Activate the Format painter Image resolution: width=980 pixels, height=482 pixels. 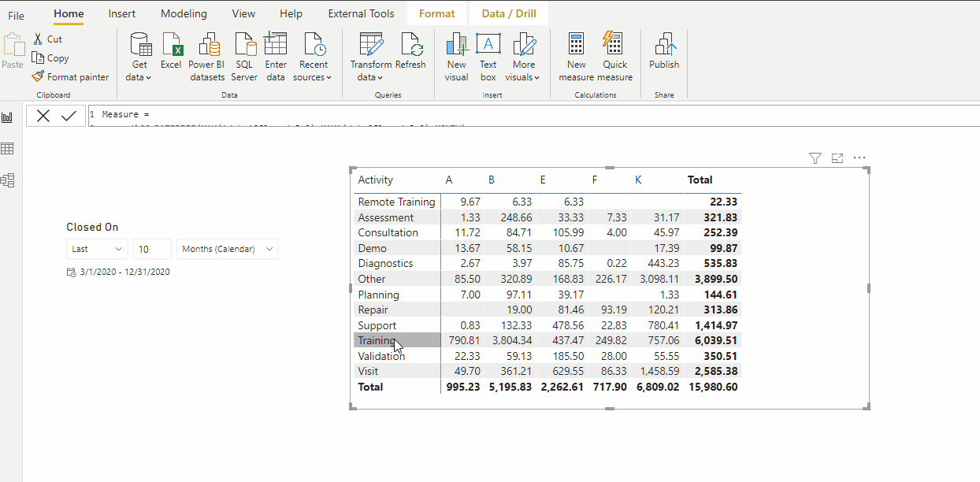(71, 77)
